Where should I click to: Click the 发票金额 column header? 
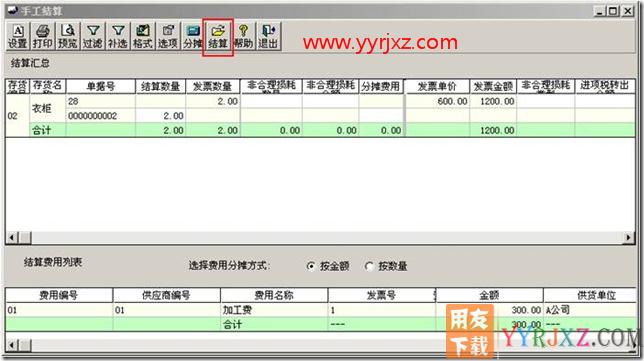tap(493, 86)
